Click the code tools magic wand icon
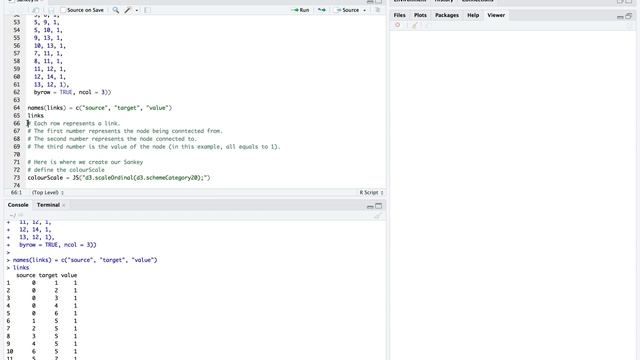The image size is (640, 360). 128,10
